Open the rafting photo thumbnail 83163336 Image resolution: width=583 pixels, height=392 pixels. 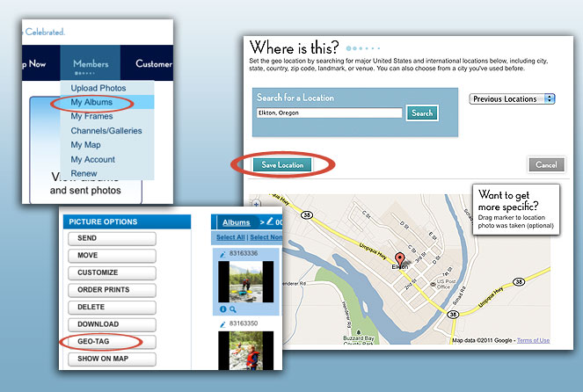[245, 281]
